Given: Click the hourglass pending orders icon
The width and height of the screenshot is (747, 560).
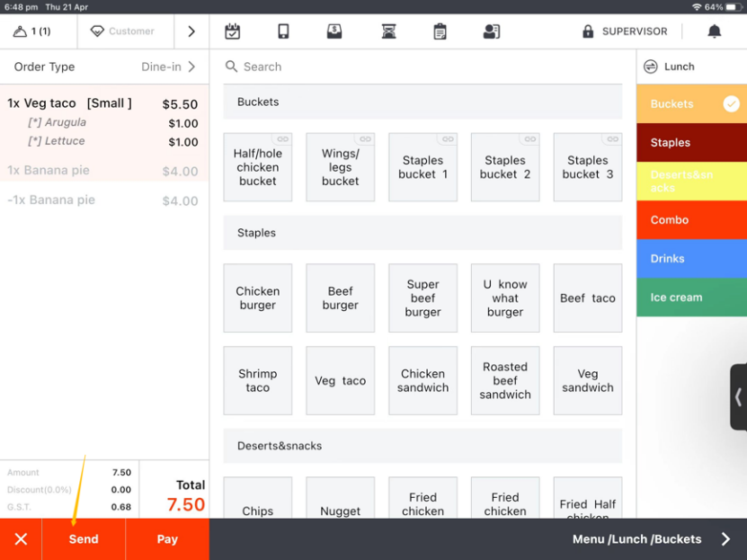Looking at the screenshot, I should [388, 31].
